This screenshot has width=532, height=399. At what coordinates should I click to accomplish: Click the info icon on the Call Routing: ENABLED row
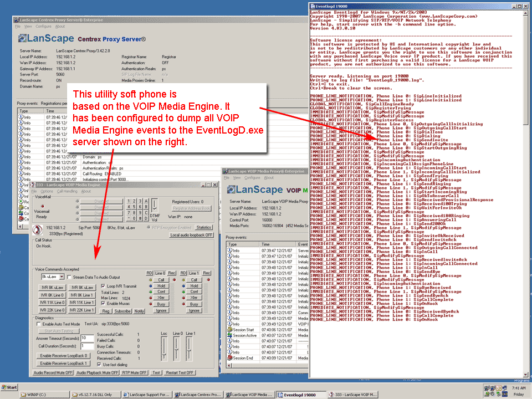21,173
